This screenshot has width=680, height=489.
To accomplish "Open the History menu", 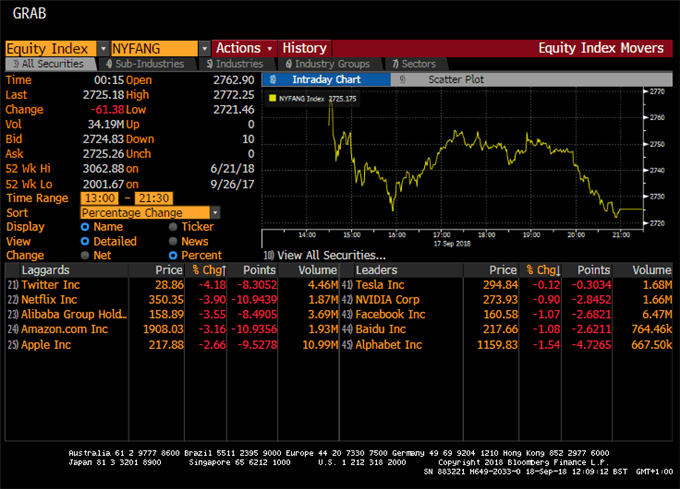I will (x=305, y=48).
